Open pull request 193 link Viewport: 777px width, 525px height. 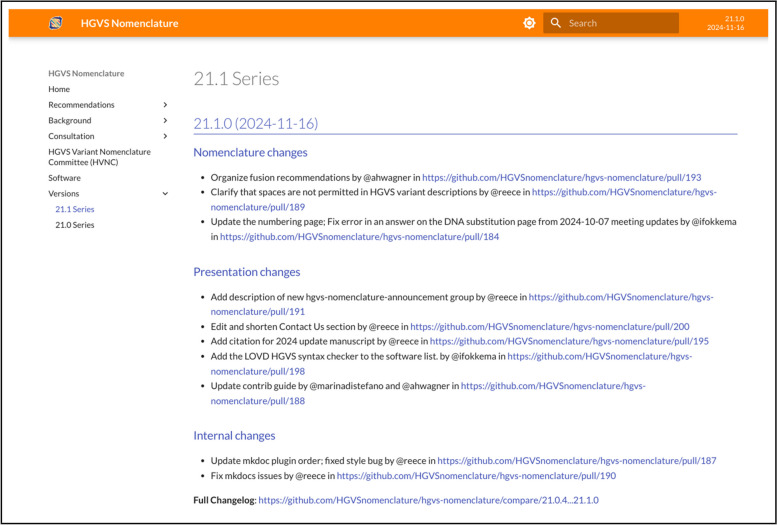561,177
